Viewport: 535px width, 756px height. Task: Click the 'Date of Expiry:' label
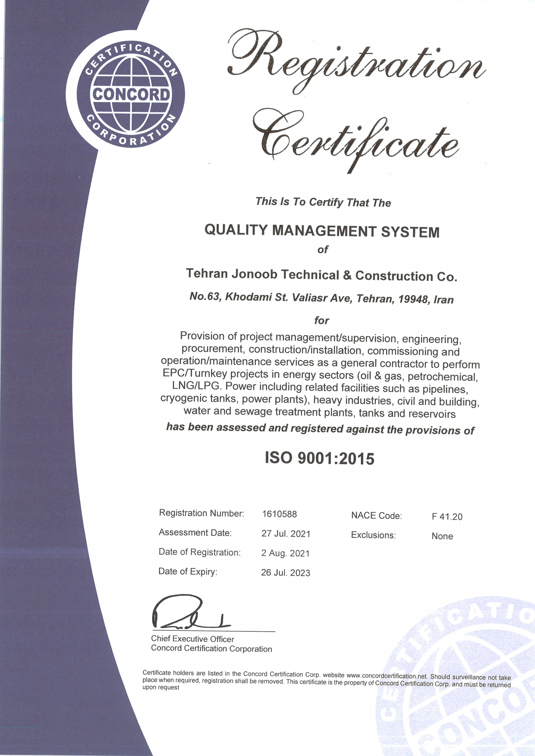188,571
